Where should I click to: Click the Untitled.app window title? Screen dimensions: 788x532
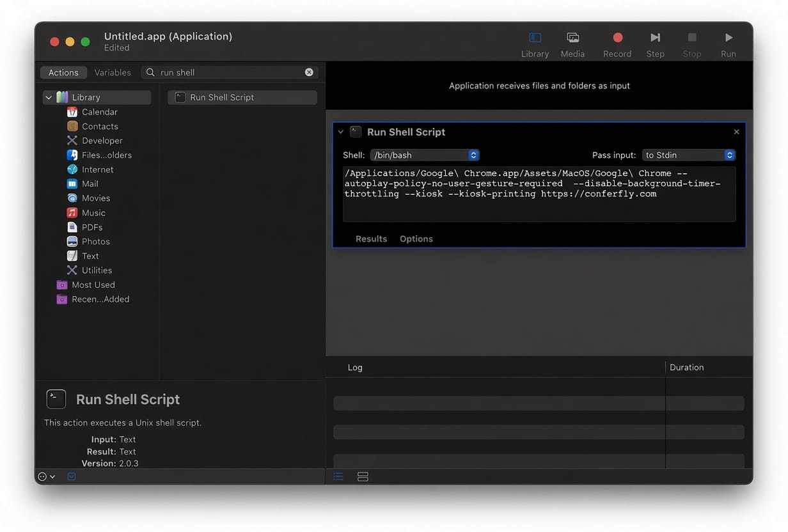168,36
